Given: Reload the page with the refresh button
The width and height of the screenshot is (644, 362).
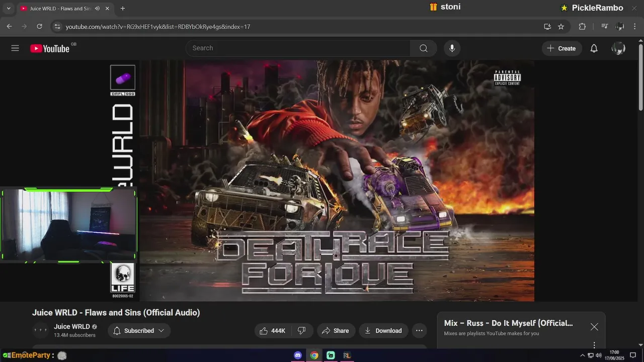Looking at the screenshot, I should [x=39, y=27].
